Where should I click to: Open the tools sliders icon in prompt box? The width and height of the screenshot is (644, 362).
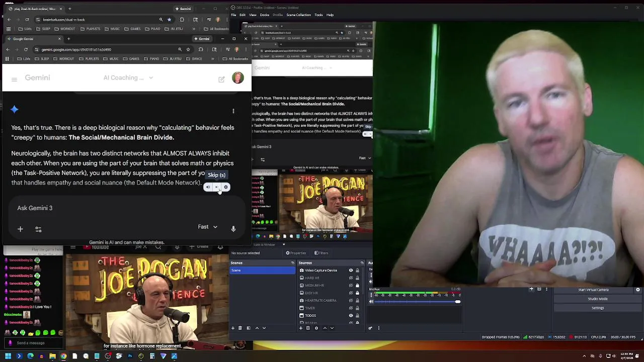(x=38, y=229)
